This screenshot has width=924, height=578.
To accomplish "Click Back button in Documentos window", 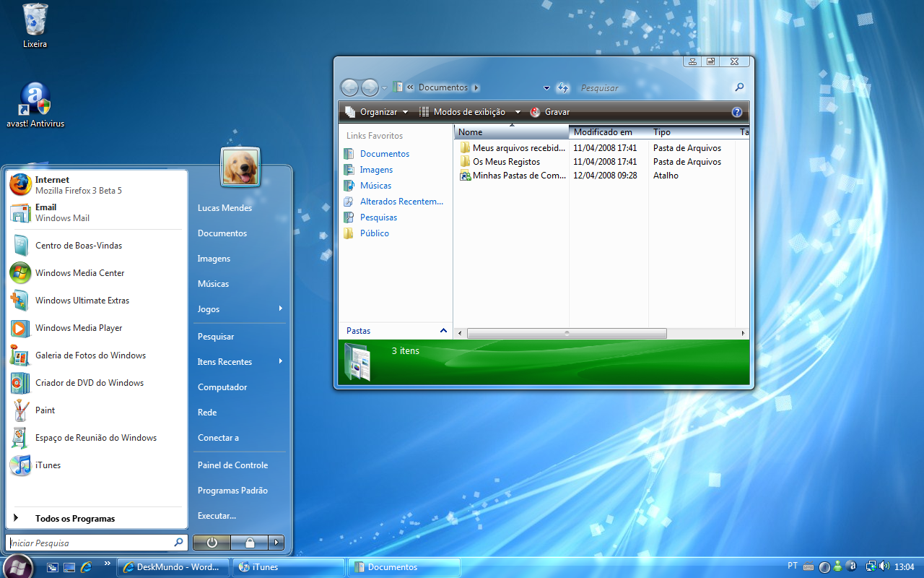I will point(349,87).
